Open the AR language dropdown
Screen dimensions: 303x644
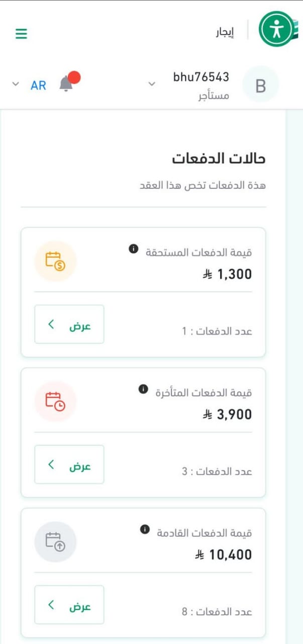[x=38, y=85]
